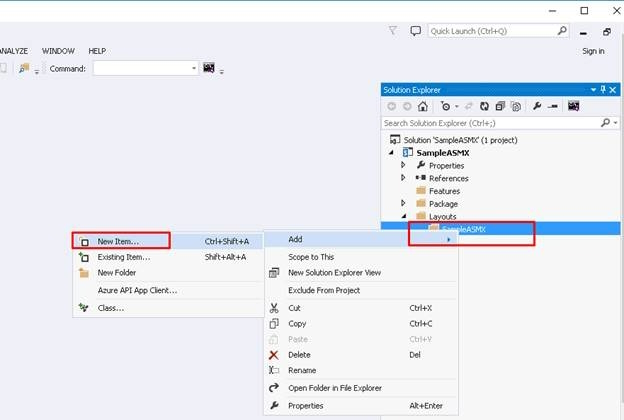The height and width of the screenshot is (420, 624).
Task: Expand the Package folder node
Action: 404,203
